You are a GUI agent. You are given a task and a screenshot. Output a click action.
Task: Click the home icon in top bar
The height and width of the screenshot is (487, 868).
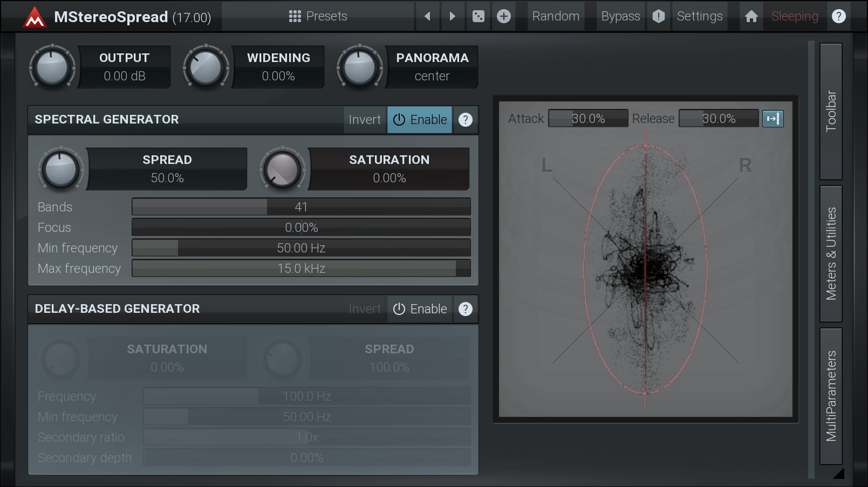click(751, 17)
